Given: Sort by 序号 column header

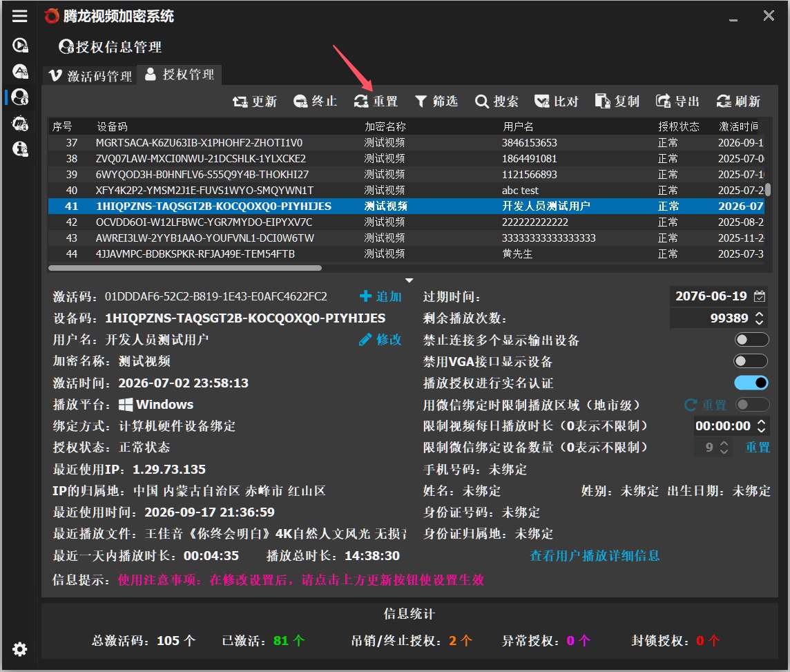Looking at the screenshot, I should (62, 126).
